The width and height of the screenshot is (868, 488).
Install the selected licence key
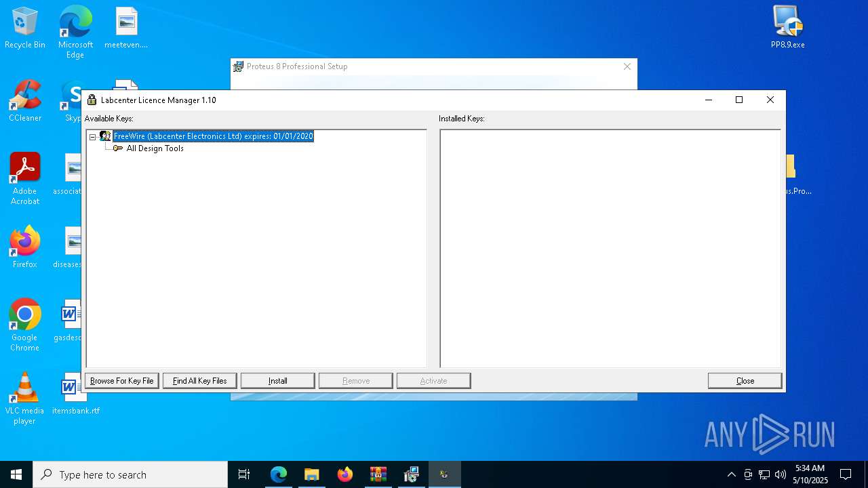click(x=278, y=381)
